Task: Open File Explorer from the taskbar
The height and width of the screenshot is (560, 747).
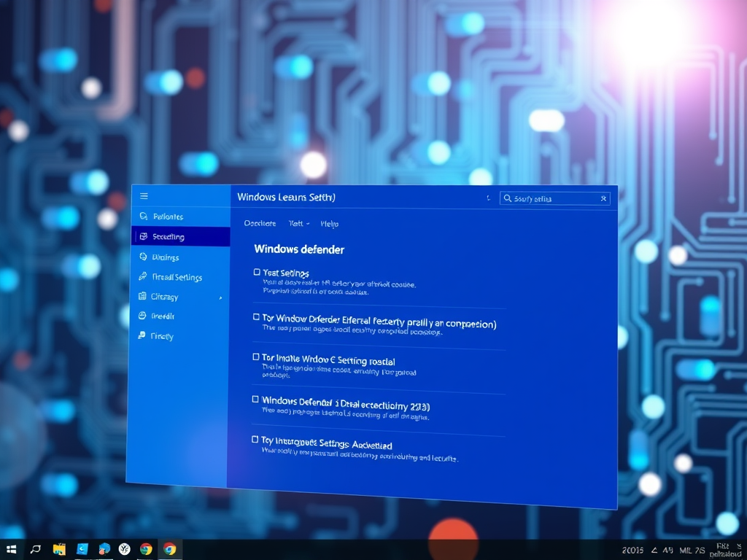Action: pos(59,549)
